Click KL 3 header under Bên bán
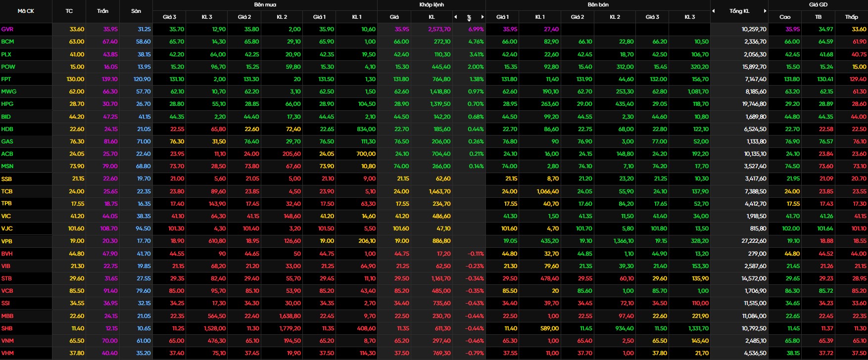 coord(690,17)
